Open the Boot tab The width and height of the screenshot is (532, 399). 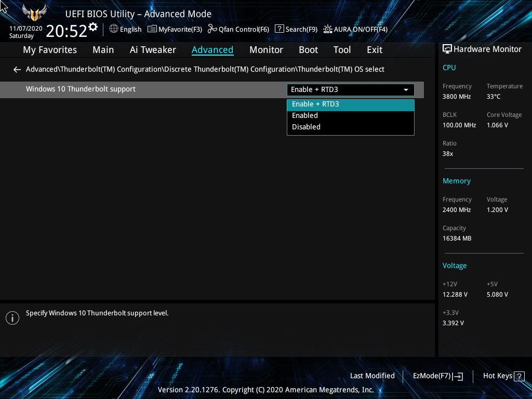click(308, 50)
